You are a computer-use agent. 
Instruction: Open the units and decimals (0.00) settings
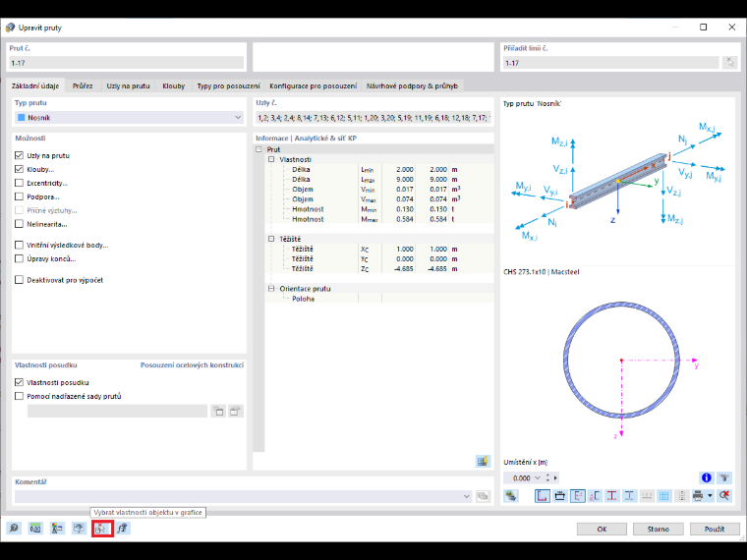35,529
